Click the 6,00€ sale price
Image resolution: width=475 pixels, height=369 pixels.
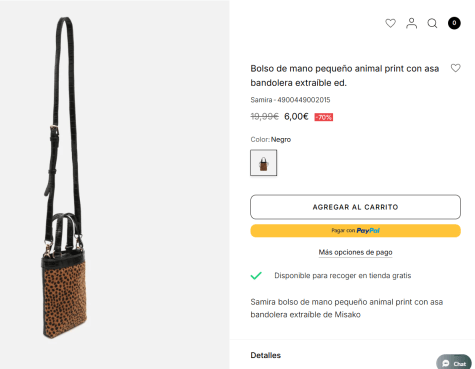(296, 117)
